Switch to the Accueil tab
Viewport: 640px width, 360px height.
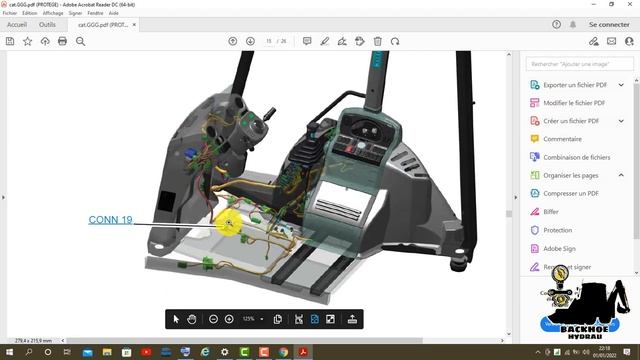17,24
